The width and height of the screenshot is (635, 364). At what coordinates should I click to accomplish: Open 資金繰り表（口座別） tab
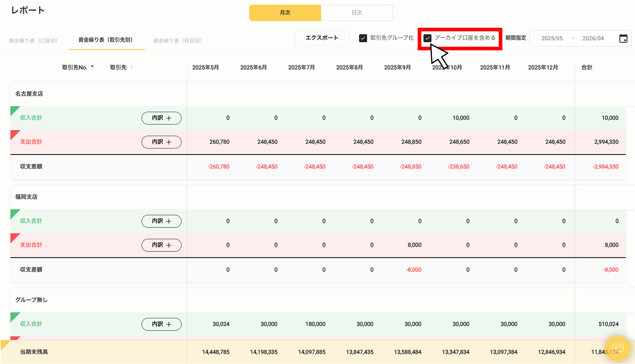coord(33,40)
